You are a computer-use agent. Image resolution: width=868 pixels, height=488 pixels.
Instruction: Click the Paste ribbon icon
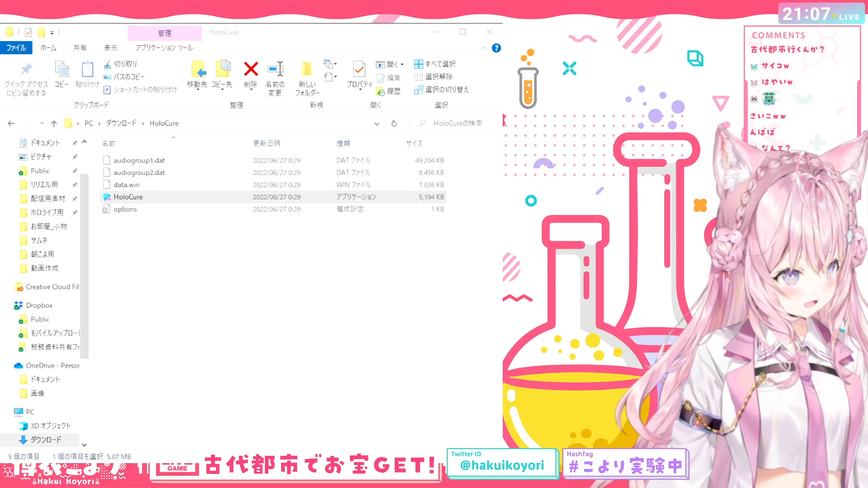point(87,69)
